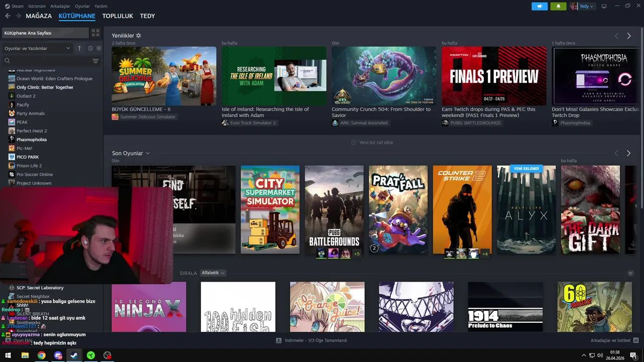
Task: Click the Kütüphane Ana Sayfası button
Action: [45, 33]
